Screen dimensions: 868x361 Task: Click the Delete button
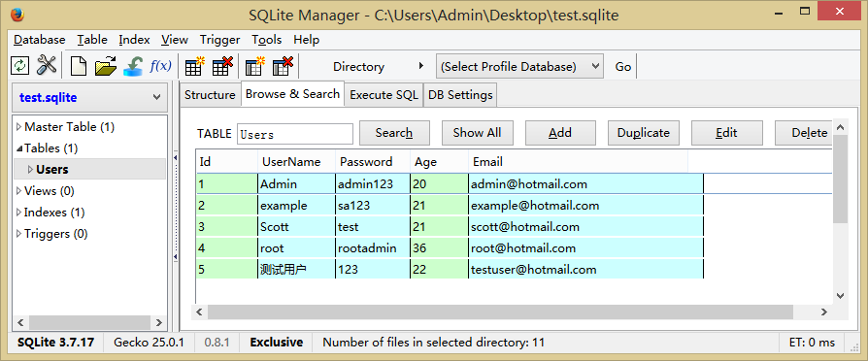[x=804, y=133]
